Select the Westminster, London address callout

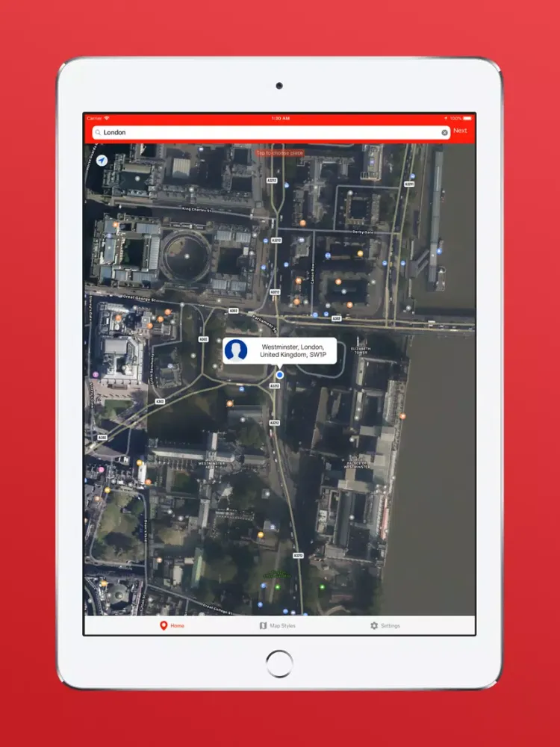pos(279,351)
